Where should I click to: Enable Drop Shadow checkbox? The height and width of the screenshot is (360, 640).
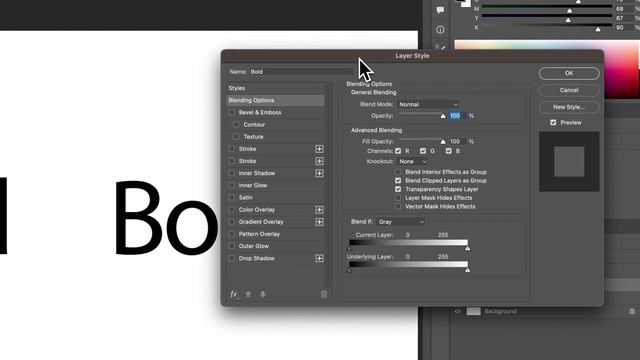(x=231, y=258)
